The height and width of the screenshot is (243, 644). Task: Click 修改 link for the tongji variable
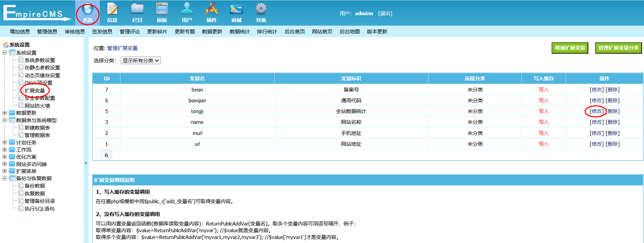[596, 111]
